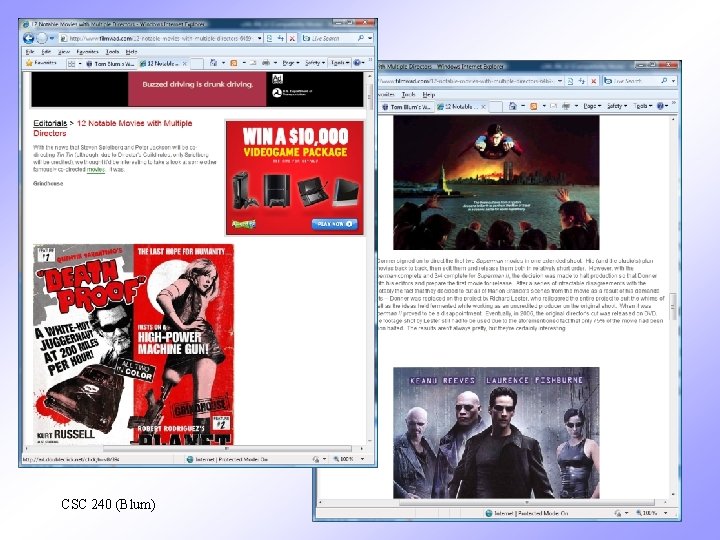Click the Grindhouse Death Proof poster image
This screenshot has width=720, height=540.
tap(133, 344)
